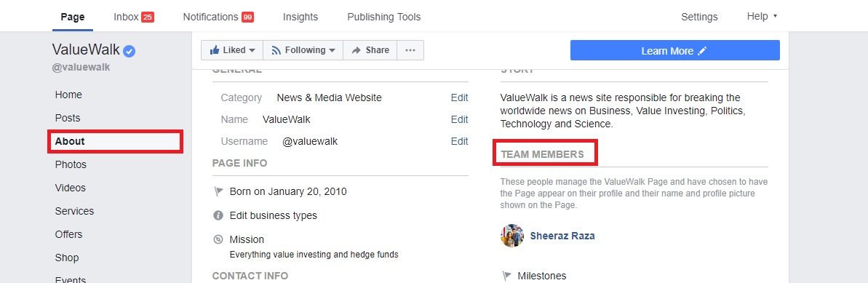Expand the Following dropdown button
This screenshot has width=868, height=283.
tap(303, 50)
